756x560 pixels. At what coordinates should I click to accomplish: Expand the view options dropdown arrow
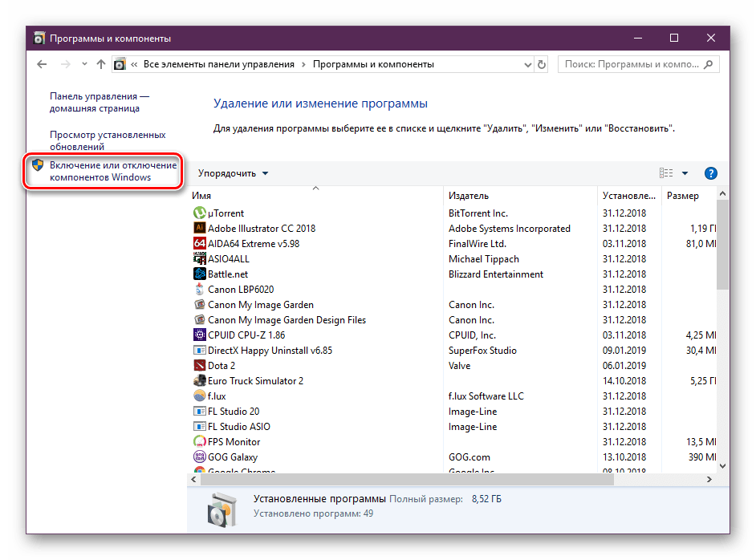pyautogui.click(x=685, y=173)
